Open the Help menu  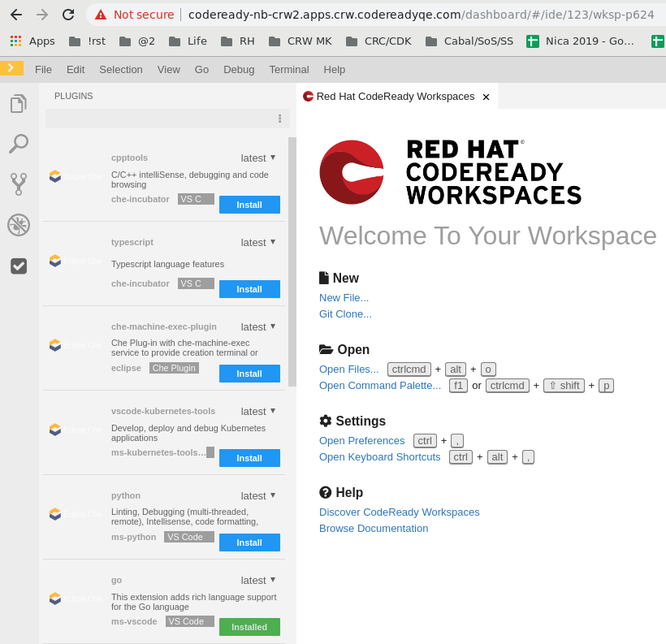(335, 69)
